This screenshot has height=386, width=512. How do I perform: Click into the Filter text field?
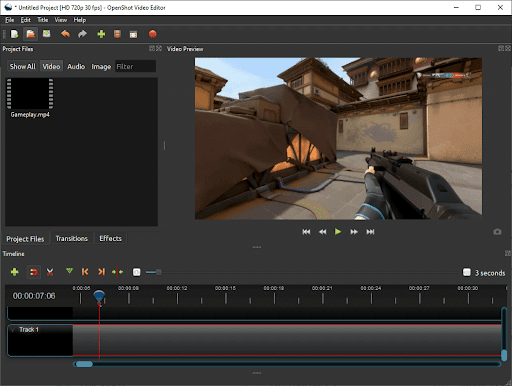click(135, 66)
